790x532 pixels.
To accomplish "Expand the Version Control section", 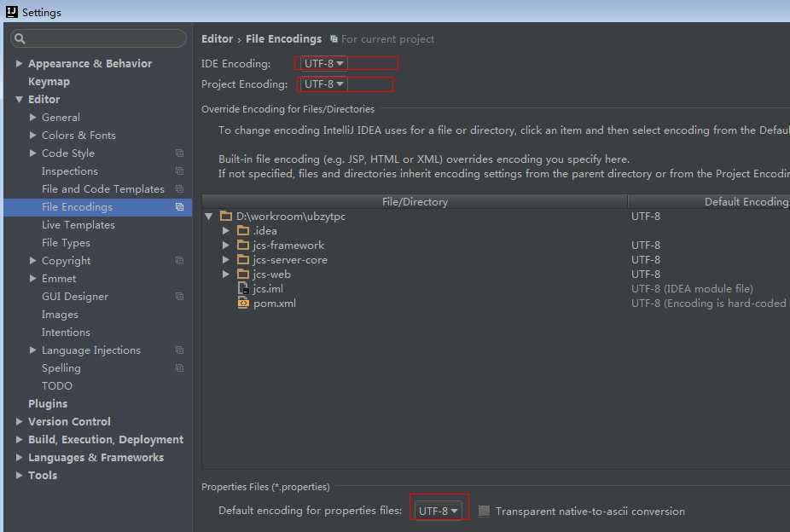I will click(x=19, y=421).
